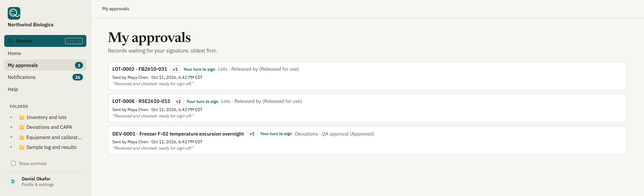
Task: Open the Sample log and results folder icon
Action: click(22, 147)
